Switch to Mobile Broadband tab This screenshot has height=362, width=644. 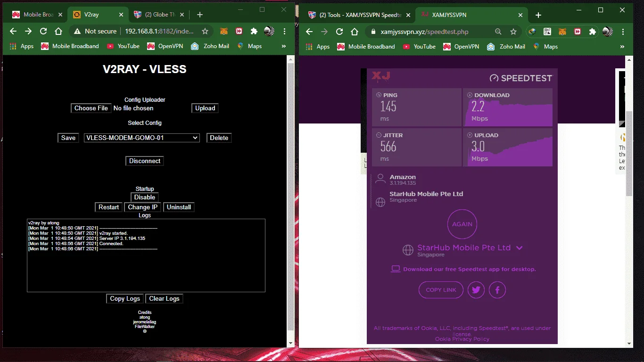coord(38,15)
